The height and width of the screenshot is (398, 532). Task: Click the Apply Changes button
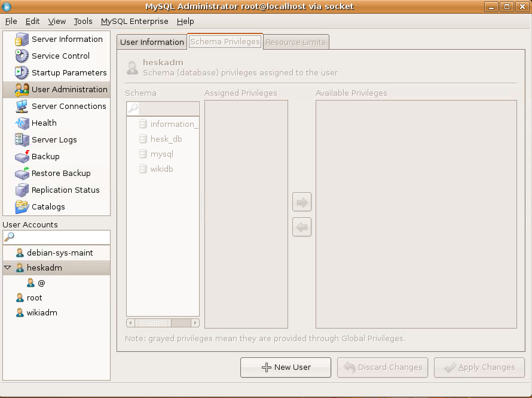(479, 367)
